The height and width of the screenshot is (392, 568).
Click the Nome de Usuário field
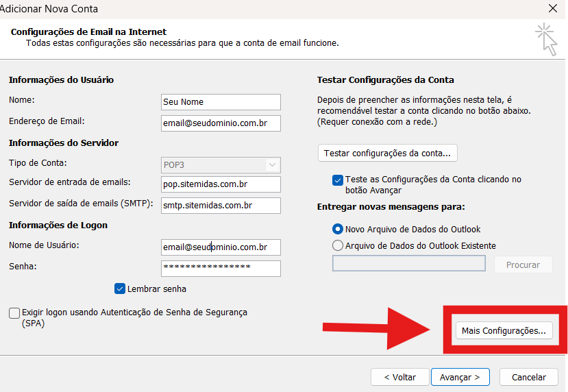click(221, 247)
